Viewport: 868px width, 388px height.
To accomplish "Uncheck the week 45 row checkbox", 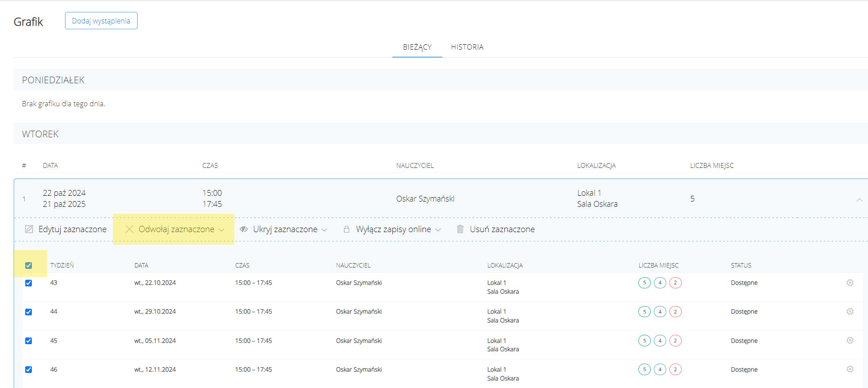I will click(x=29, y=341).
